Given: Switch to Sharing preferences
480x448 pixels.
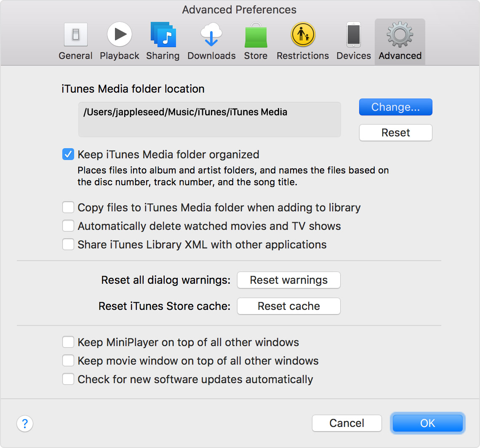Looking at the screenshot, I should 163,41.
